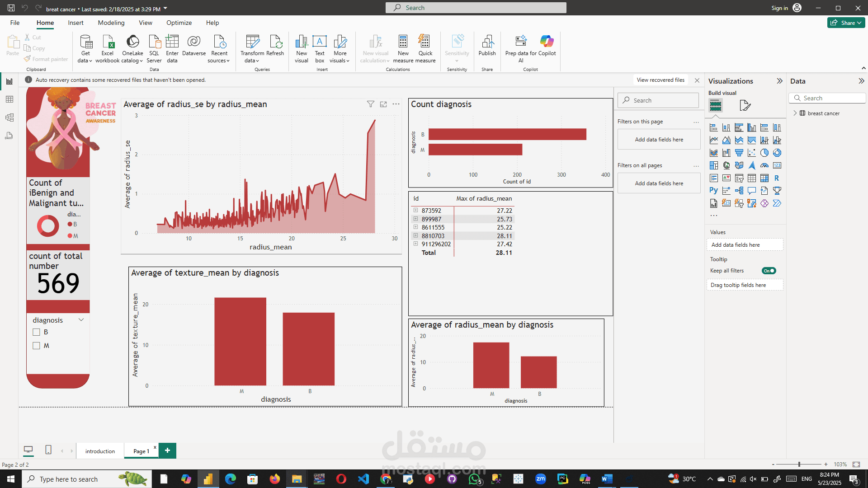This screenshot has width=868, height=488.
Task: Adjust the zoom slider in status bar
Action: [x=799, y=465]
